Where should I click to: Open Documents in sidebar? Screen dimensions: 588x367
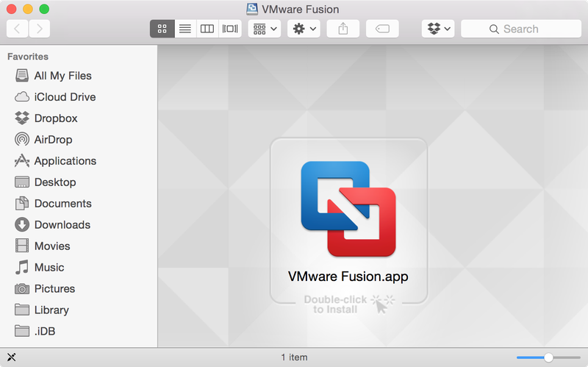79,204
